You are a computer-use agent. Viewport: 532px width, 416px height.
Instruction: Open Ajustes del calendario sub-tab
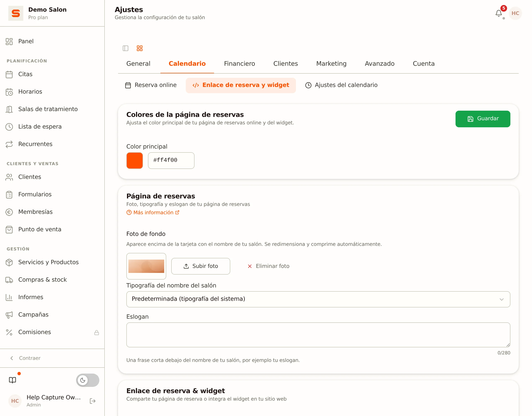pyautogui.click(x=341, y=85)
